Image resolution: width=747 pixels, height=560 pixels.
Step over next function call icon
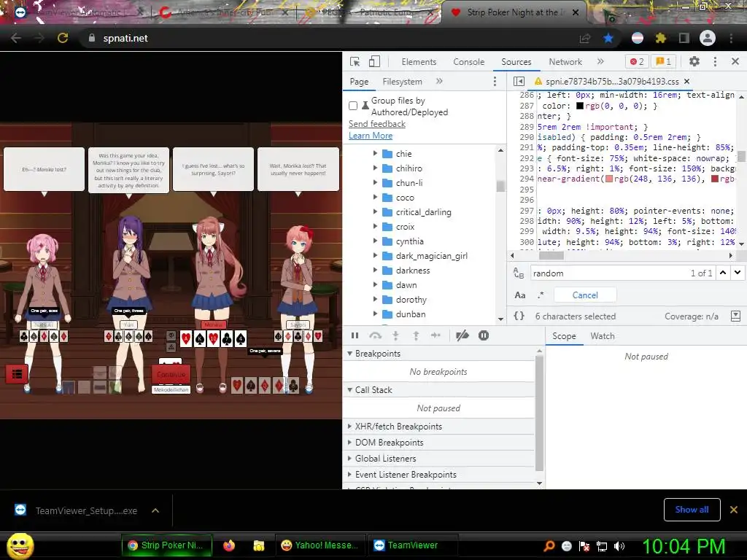(376, 335)
